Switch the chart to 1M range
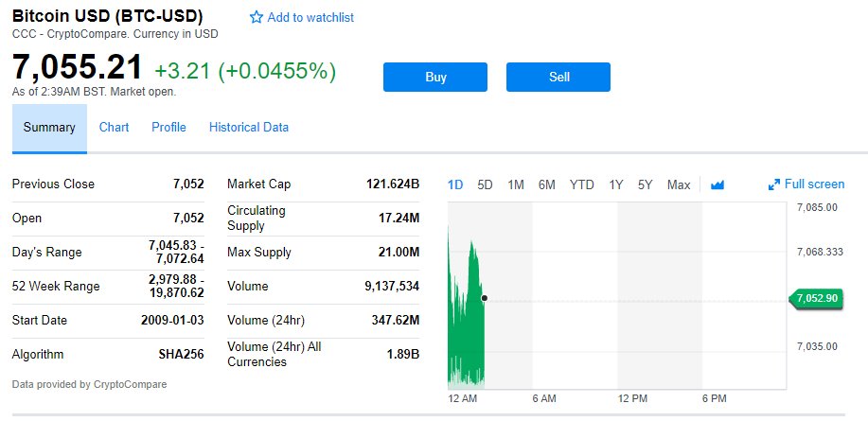This screenshot has width=868, height=421. (x=516, y=184)
